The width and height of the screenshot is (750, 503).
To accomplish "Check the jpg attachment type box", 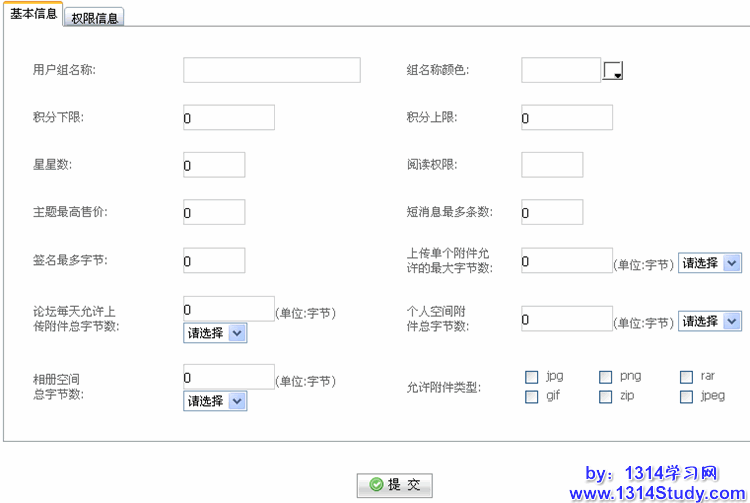I will (x=532, y=377).
